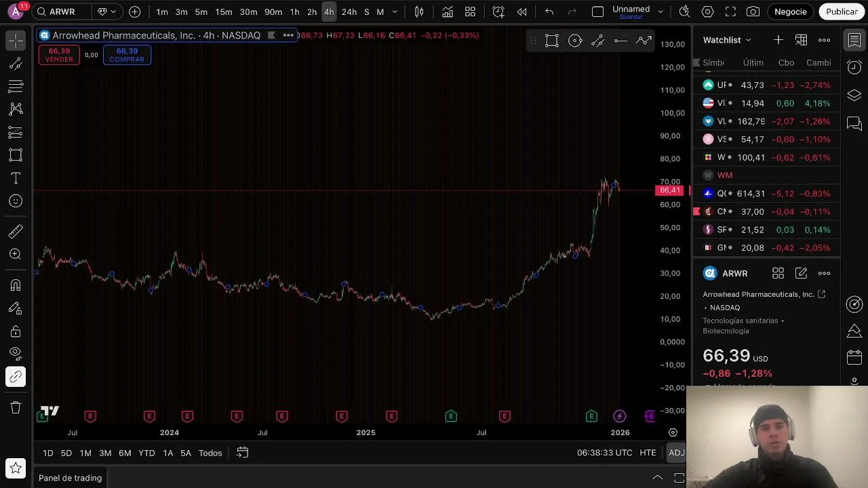Open the forecasting and measurement tools

point(16,132)
